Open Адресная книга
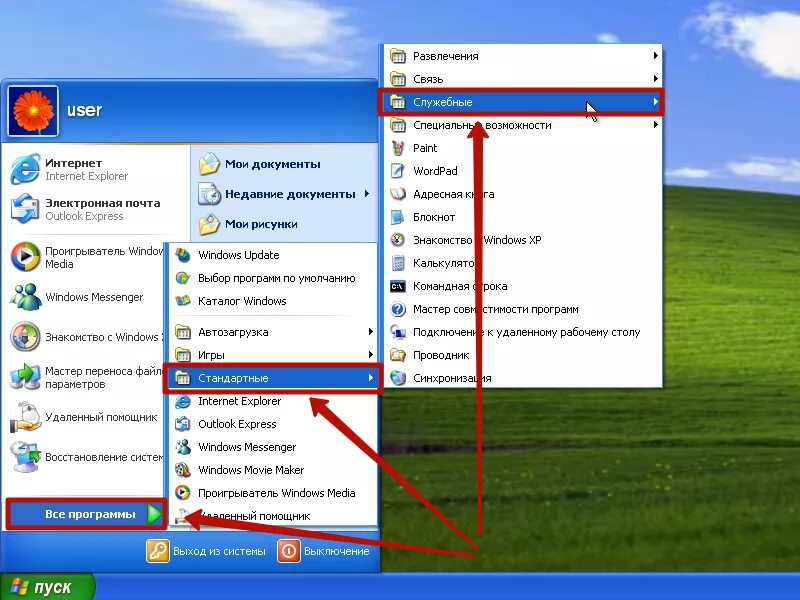 pyautogui.click(x=523, y=194)
